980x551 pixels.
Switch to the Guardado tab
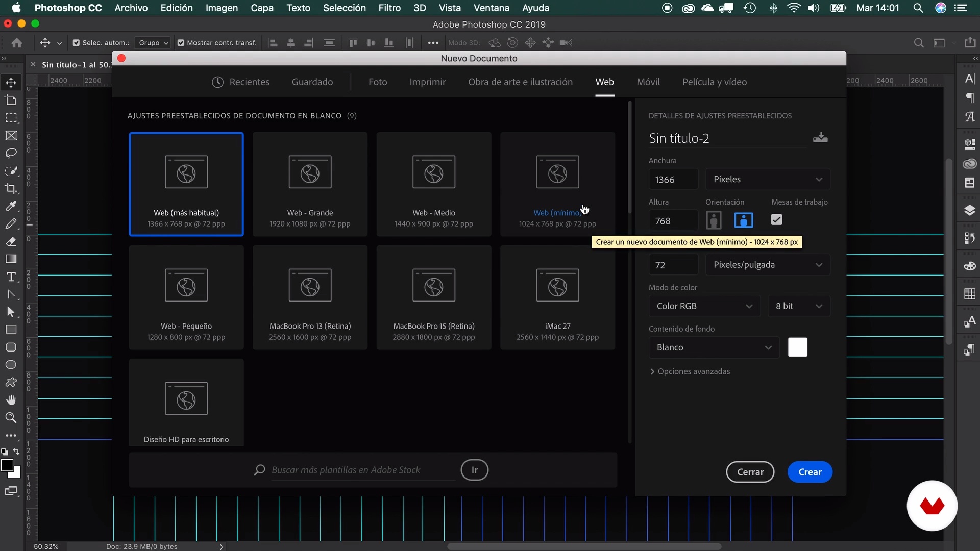click(x=312, y=82)
